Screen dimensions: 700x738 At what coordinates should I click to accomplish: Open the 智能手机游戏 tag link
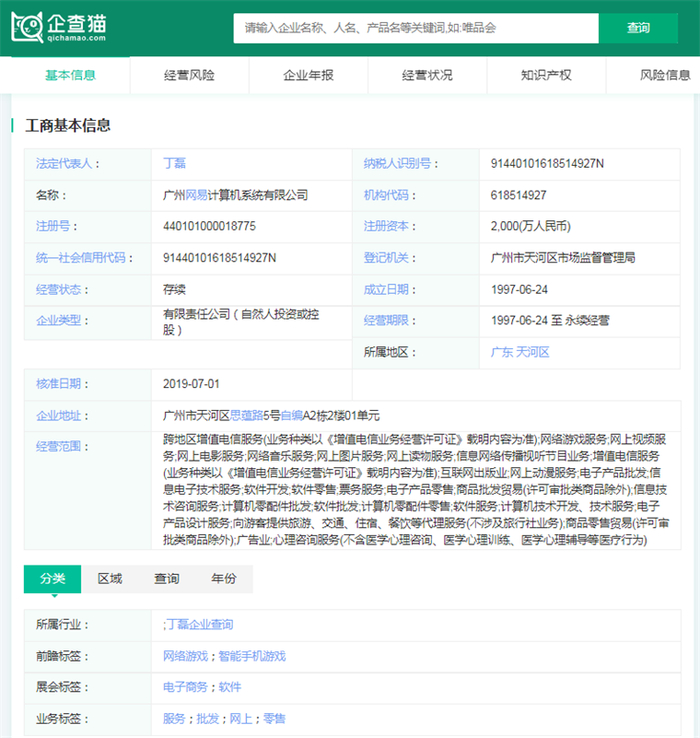(x=251, y=656)
